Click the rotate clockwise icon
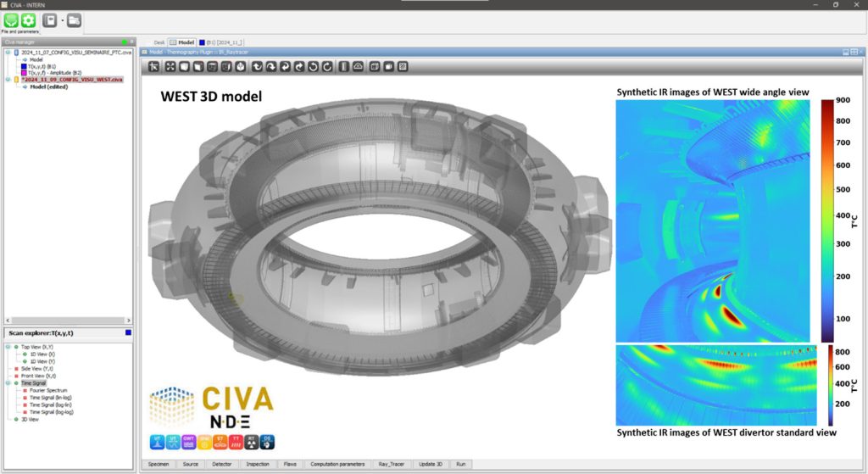 pyautogui.click(x=327, y=66)
